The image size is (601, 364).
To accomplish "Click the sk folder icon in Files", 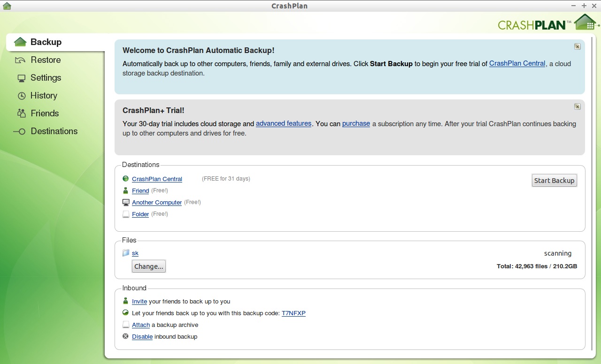I will pos(125,253).
